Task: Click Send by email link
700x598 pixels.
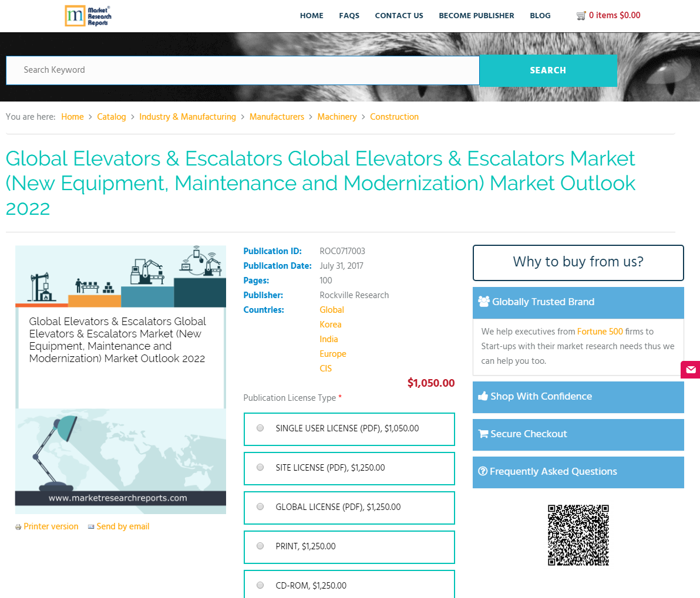Action: [x=123, y=526]
